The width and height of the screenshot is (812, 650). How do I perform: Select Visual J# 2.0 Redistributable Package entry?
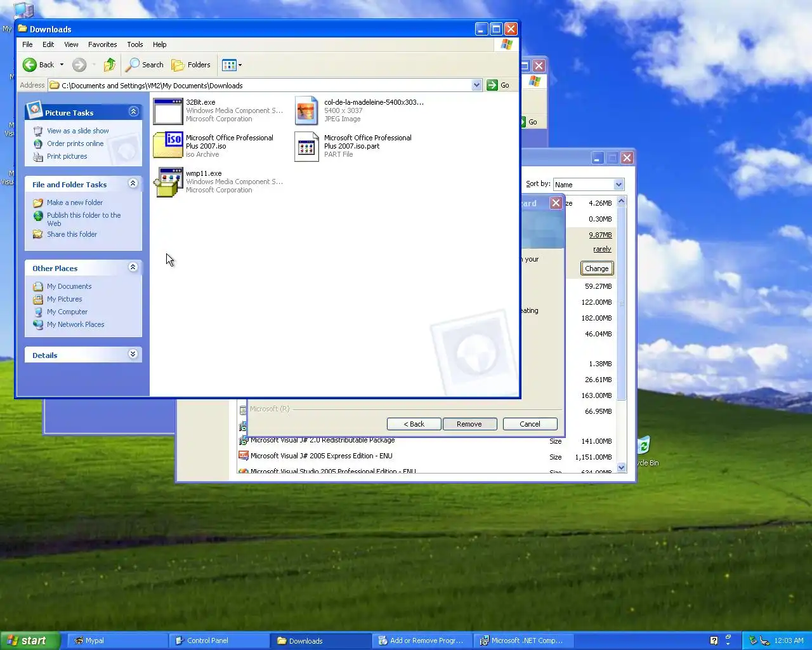click(425, 441)
